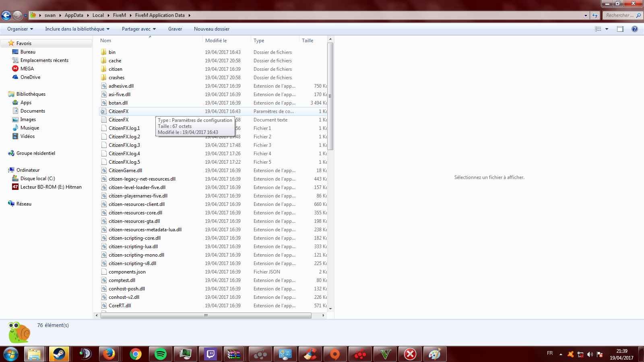Open MEGA in Favoris sidebar
The image size is (644, 362).
pyautogui.click(x=27, y=69)
